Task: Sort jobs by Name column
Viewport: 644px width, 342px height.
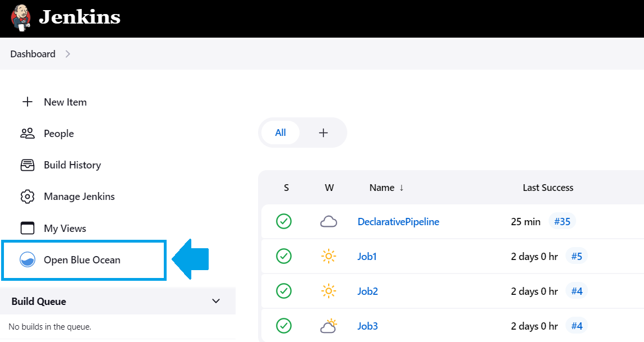Action: point(387,188)
